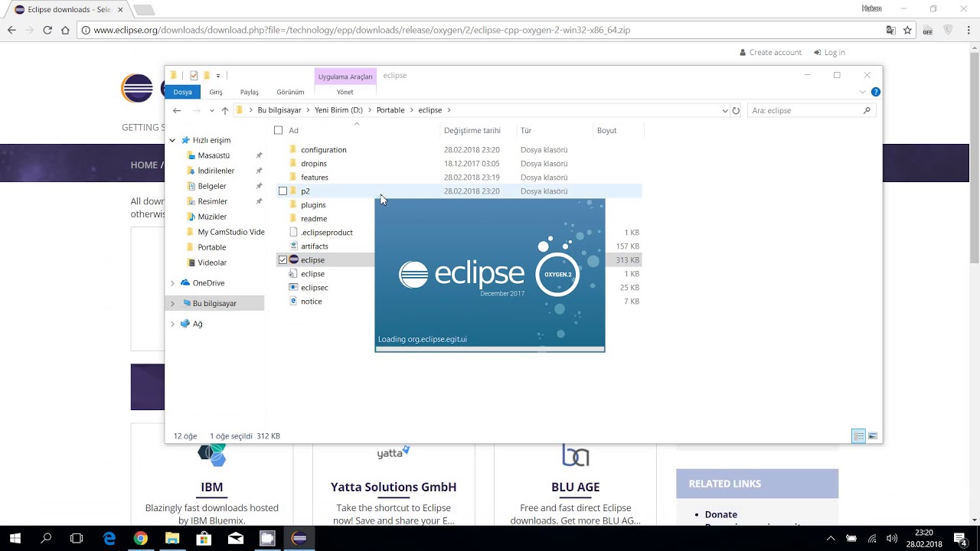
Task: Click Yeni Birim (D:) breadcrumb segment
Action: 338,110
